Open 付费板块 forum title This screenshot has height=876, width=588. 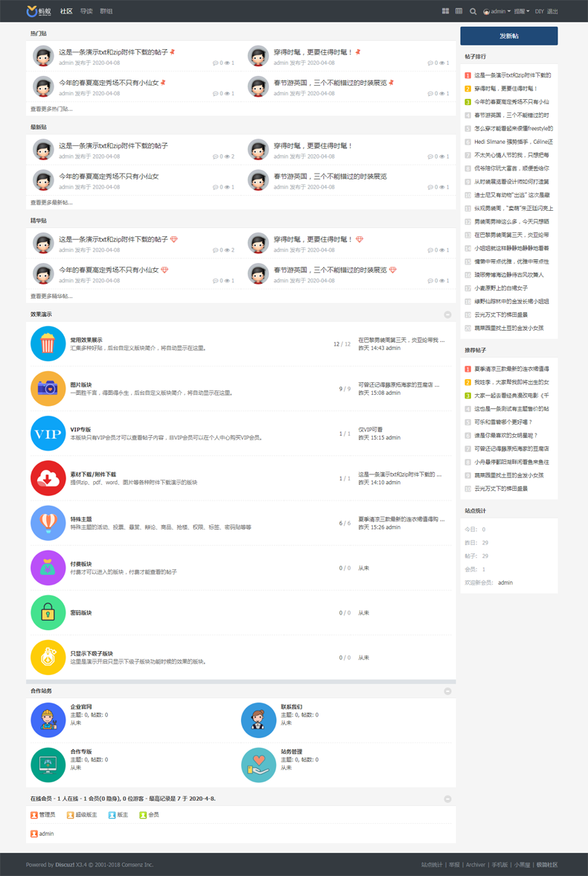81,565
